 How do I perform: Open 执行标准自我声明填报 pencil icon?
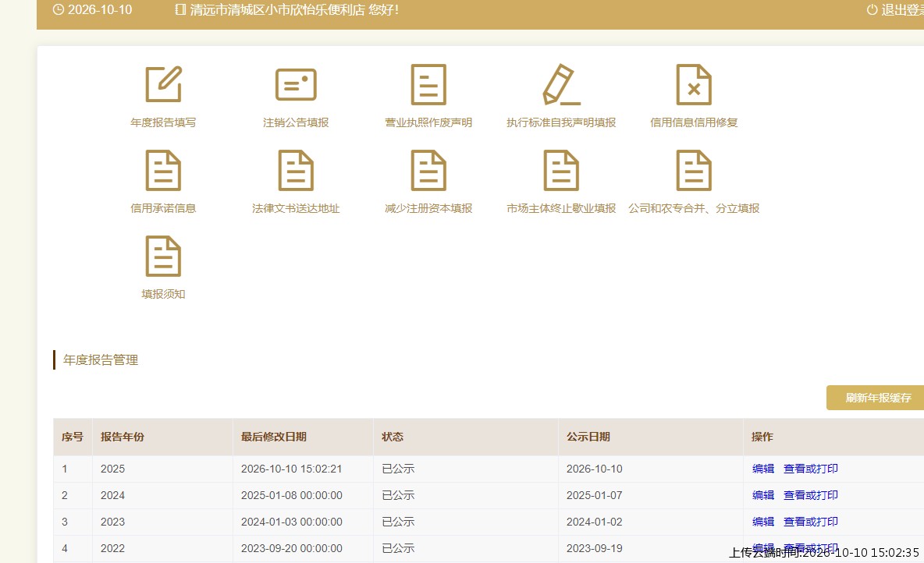point(561,84)
